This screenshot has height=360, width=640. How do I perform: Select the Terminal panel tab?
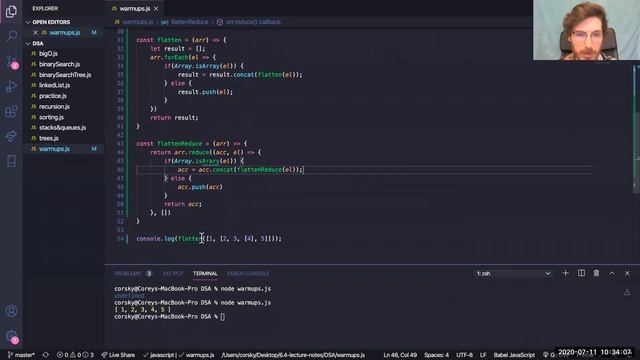[205, 273]
